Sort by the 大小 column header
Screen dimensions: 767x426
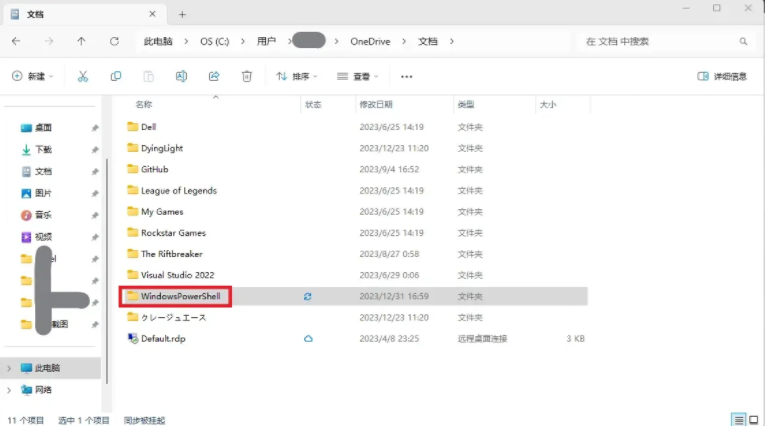click(x=548, y=105)
